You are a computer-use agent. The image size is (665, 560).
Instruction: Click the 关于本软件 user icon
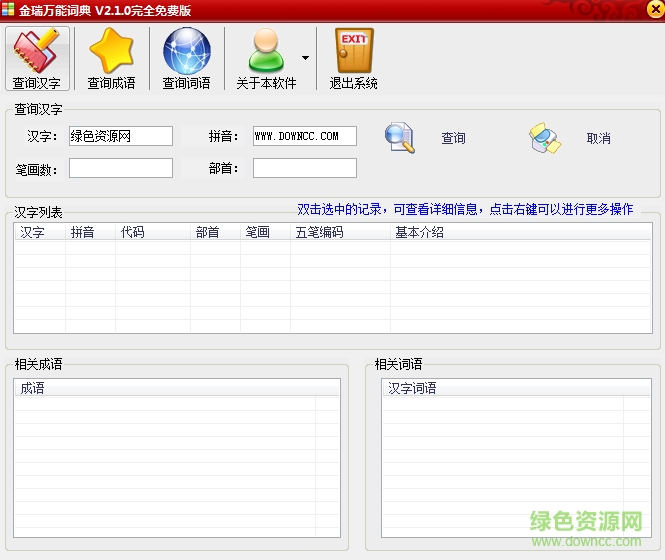click(266, 51)
